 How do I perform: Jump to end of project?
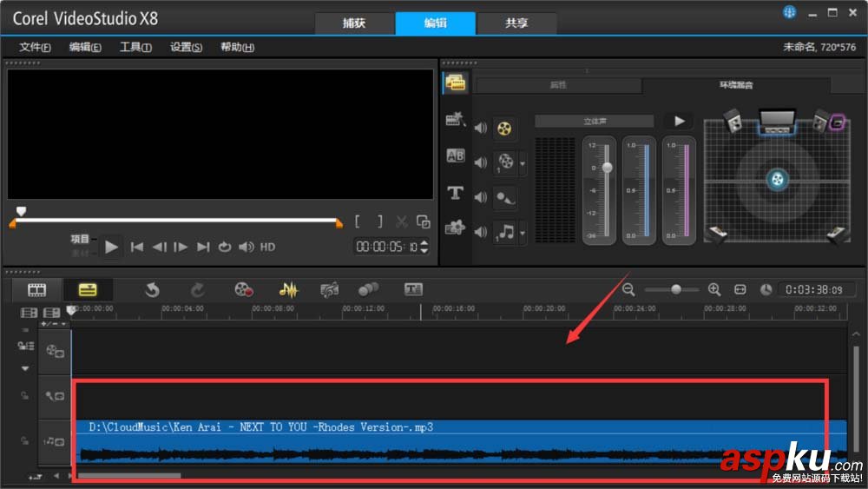coord(203,247)
